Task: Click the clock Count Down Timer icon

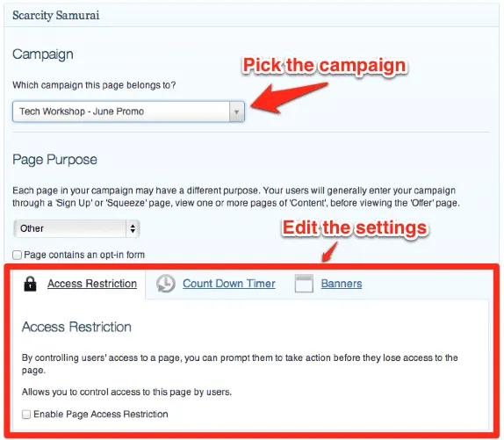Action: tap(166, 284)
